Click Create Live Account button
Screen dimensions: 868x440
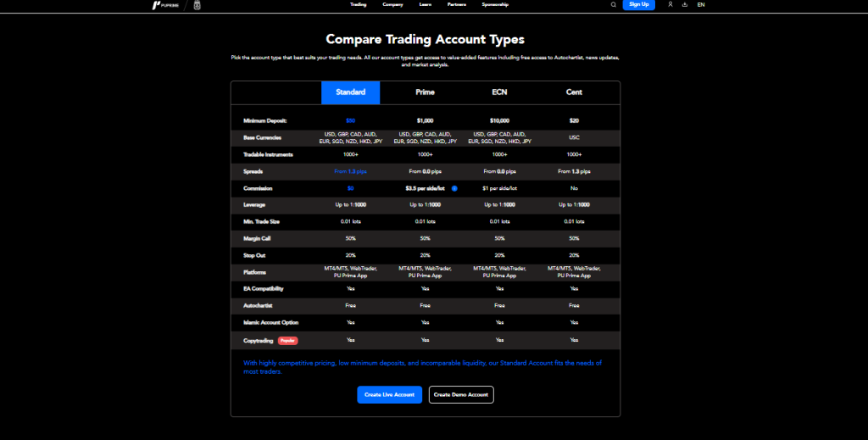389,394
